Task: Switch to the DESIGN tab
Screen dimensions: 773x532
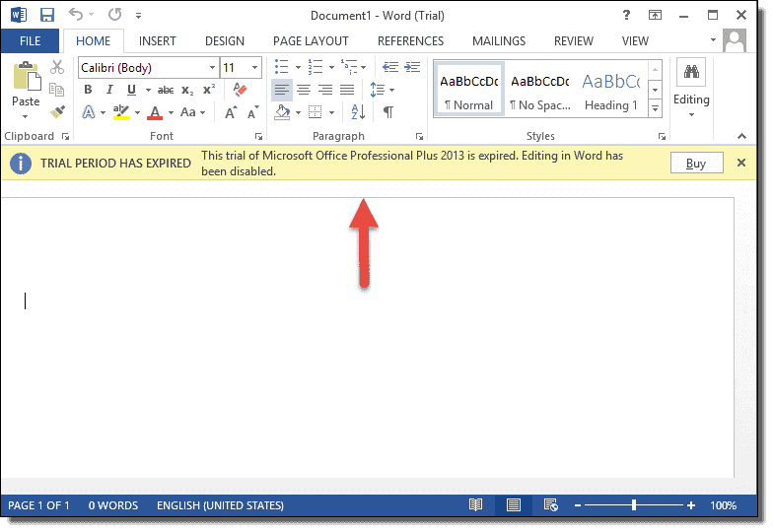Action: tap(225, 41)
